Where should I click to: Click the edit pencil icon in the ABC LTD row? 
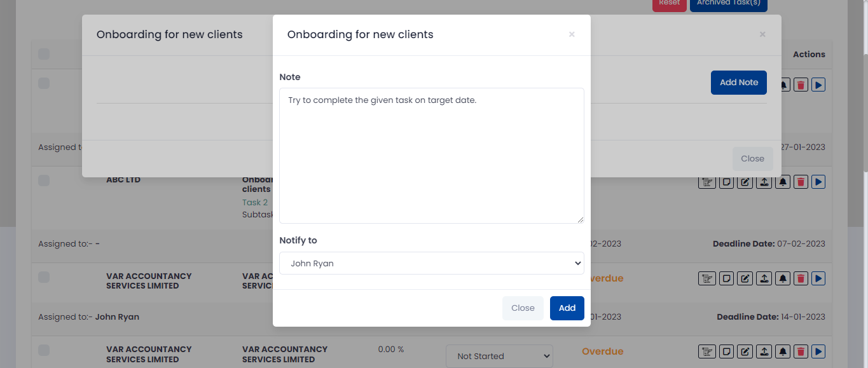coord(744,182)
